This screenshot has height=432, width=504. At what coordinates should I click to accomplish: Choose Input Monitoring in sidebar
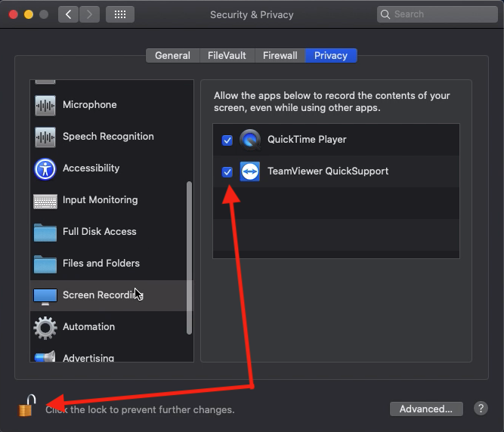100,200
